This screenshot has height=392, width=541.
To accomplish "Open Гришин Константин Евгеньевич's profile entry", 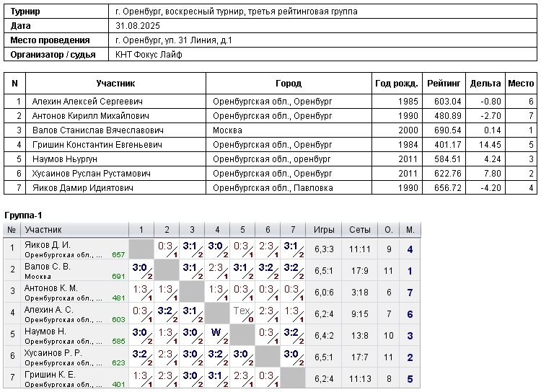I will pos(97,145).
